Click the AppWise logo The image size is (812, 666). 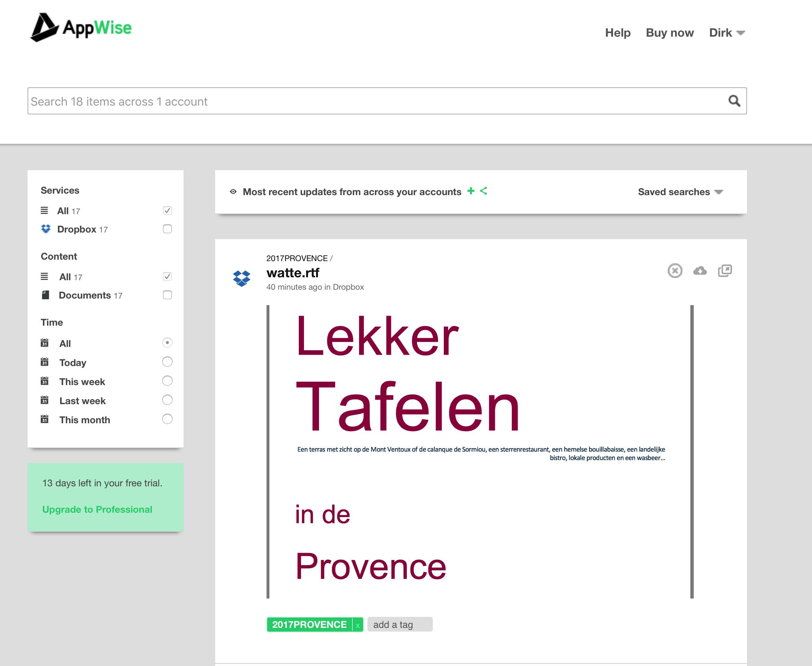81,28
